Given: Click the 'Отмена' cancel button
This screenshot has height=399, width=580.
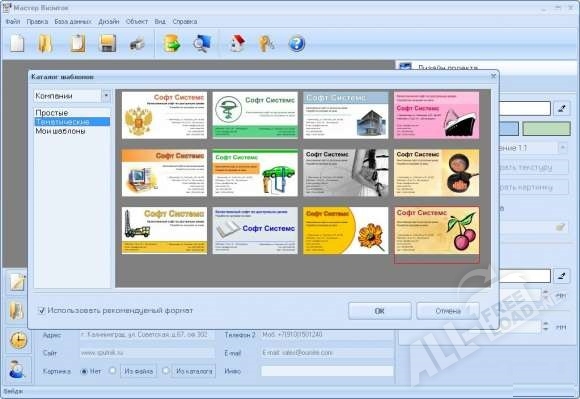Looking at the screenshot, I should tap(448, 311).
